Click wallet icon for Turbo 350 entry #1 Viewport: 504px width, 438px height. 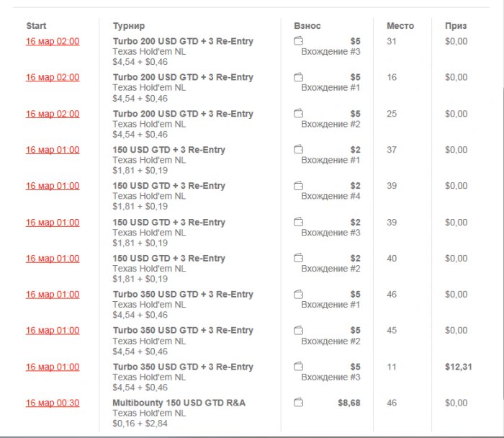(299, 294)
